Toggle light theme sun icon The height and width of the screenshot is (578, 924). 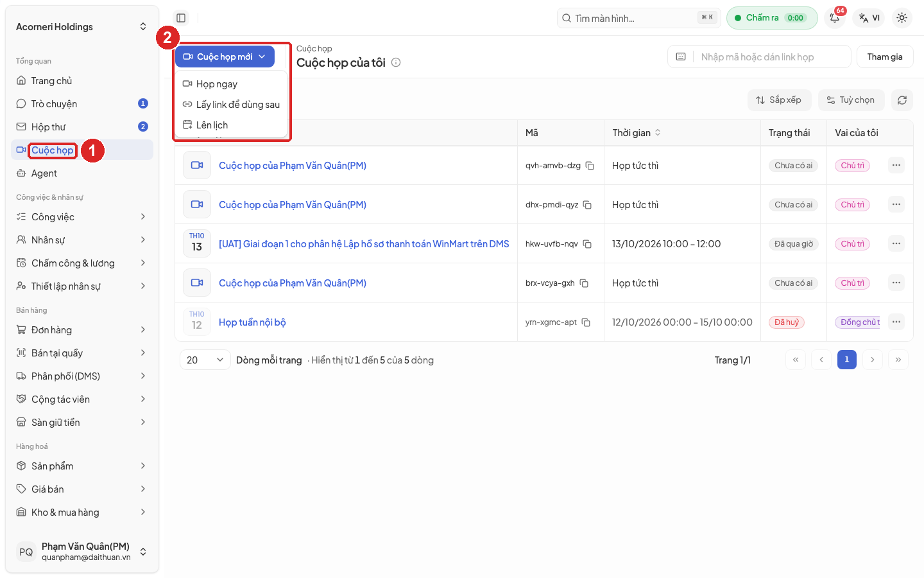pos(902,18)
